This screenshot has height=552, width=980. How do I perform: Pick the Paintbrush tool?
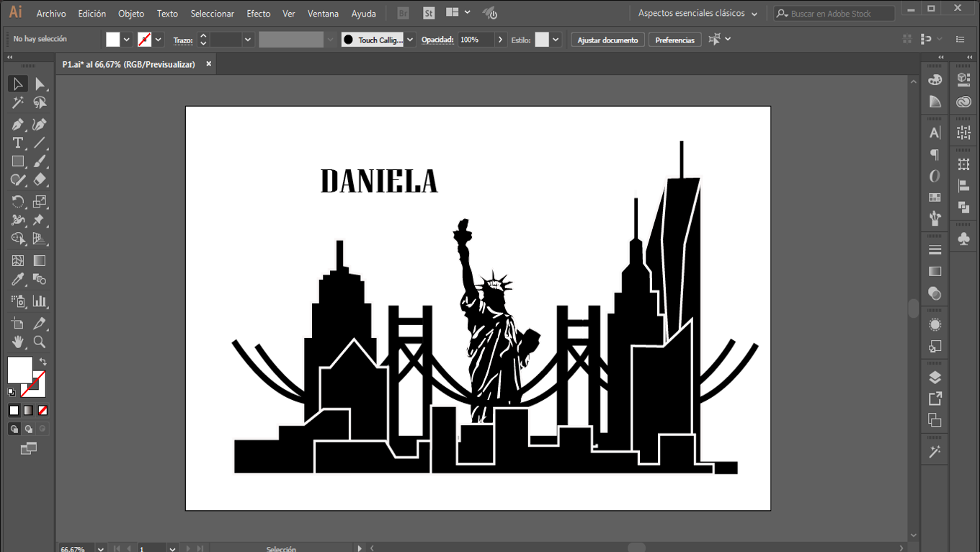click(x=40, y=162)
